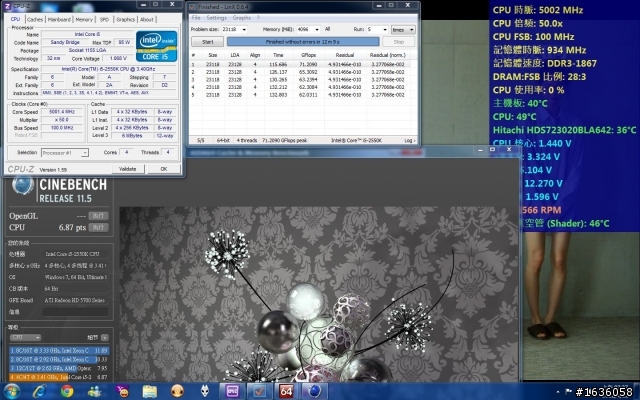Run the OpenGL test in Cinebench
This screenshot has width=640, height=400.
98,216
